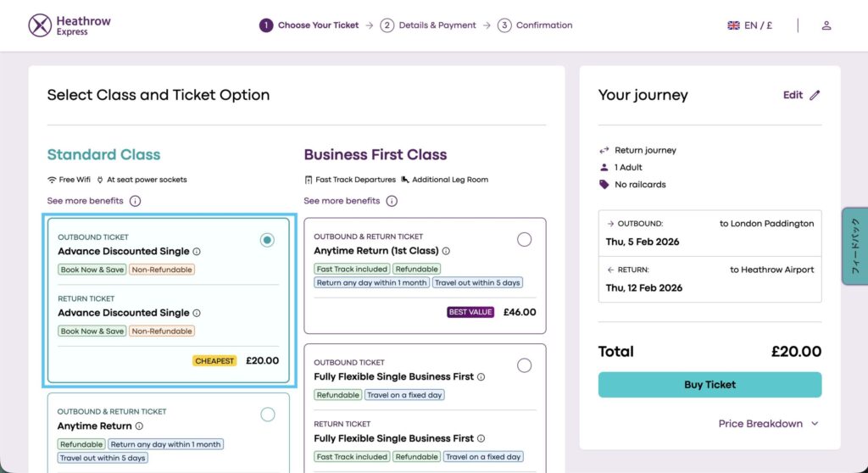
Task: Expand the Price Breakdown section
Action: 769,424
